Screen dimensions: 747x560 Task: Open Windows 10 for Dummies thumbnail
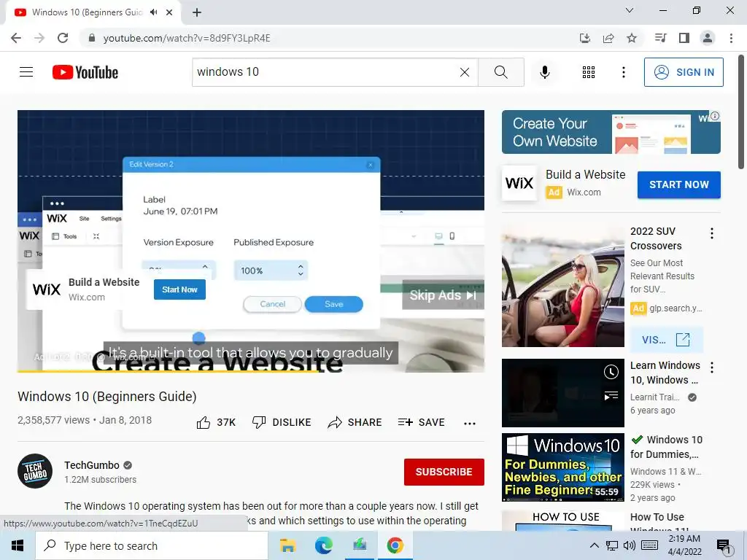(x=562, y=467)
